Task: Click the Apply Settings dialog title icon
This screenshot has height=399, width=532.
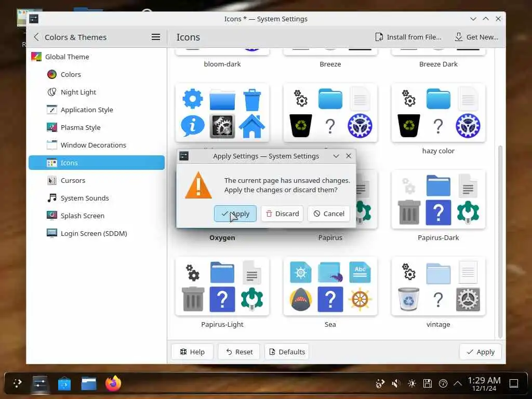Action: click(184, 156)
